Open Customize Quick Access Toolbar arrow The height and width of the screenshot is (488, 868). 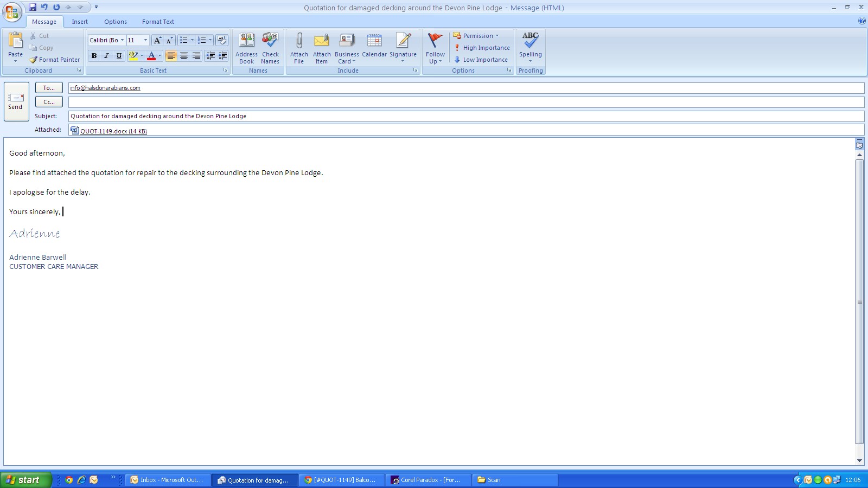[x=96, y=7]
